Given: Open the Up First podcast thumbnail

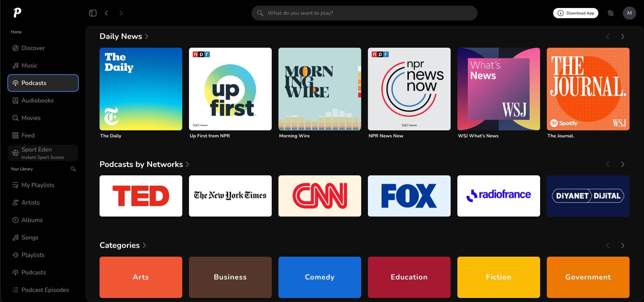Looking at the screenshot, I should (230, 89).
